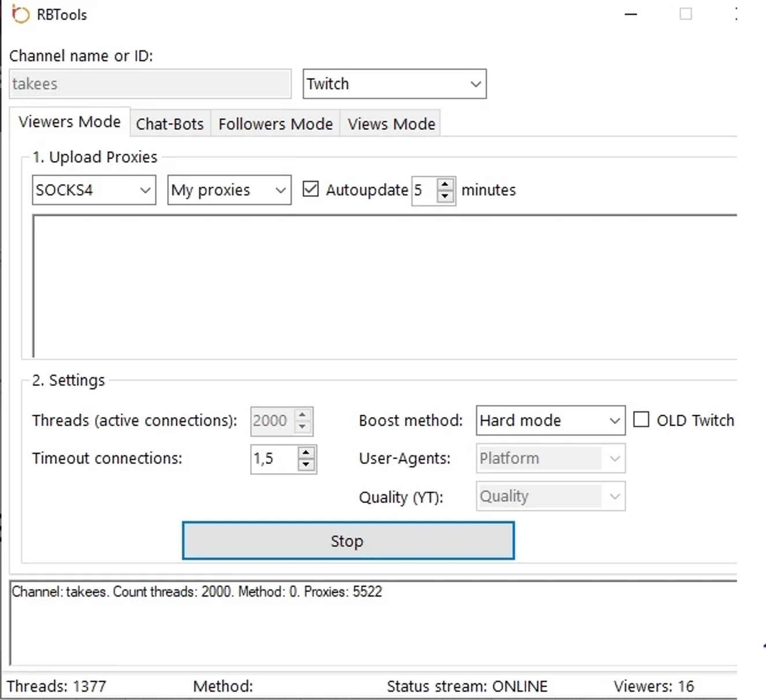Click the log line starting 'Channel: takees'

tap(197, 592)
